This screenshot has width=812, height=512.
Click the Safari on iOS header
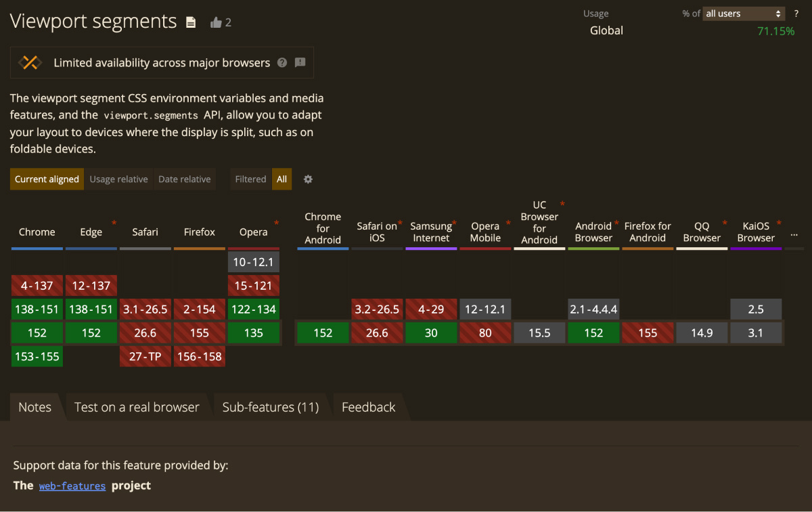(377, 232)
